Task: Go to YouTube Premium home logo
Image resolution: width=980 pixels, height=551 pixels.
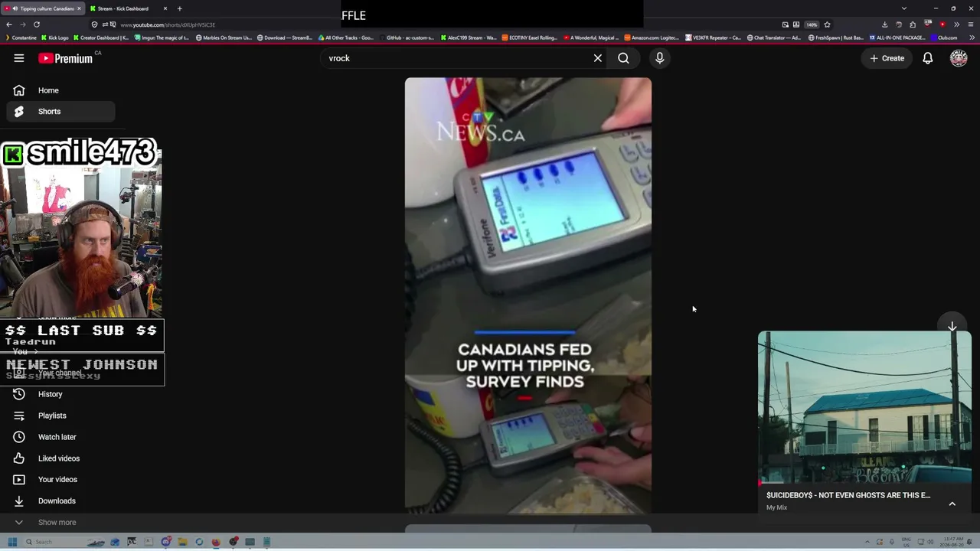Action: pyautogui.click(x=66, y=58)
